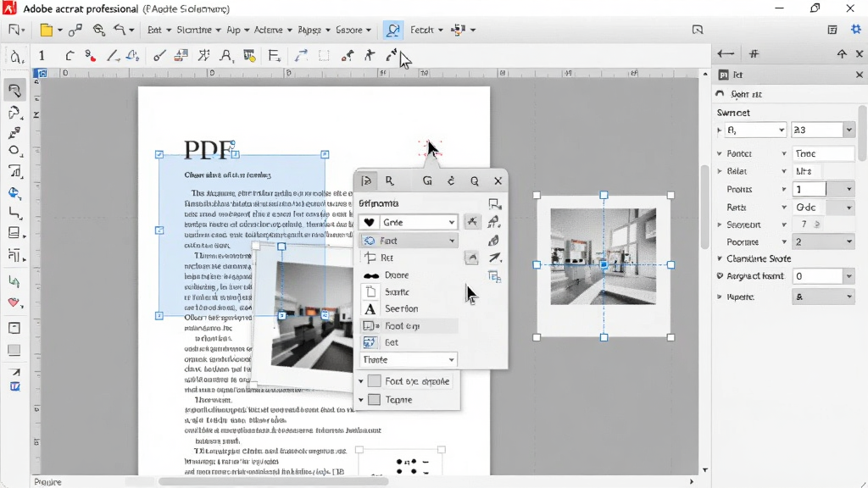This screenshot has height=488, width=868.
Task: Open the A dropdown under Swmcet
Action: coord(755,130)
